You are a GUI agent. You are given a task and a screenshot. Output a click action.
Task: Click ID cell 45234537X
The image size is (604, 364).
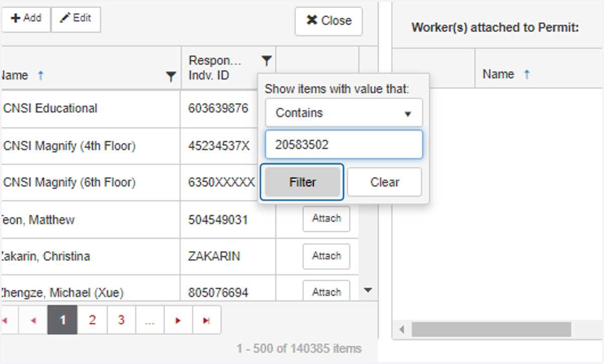[x=219, y=146]
